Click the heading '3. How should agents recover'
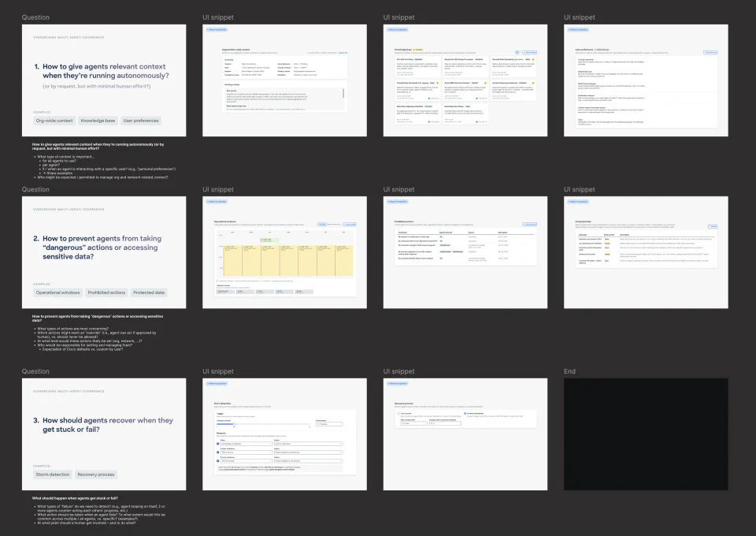Viewport: 756px width, 536px height. (103, 425)
